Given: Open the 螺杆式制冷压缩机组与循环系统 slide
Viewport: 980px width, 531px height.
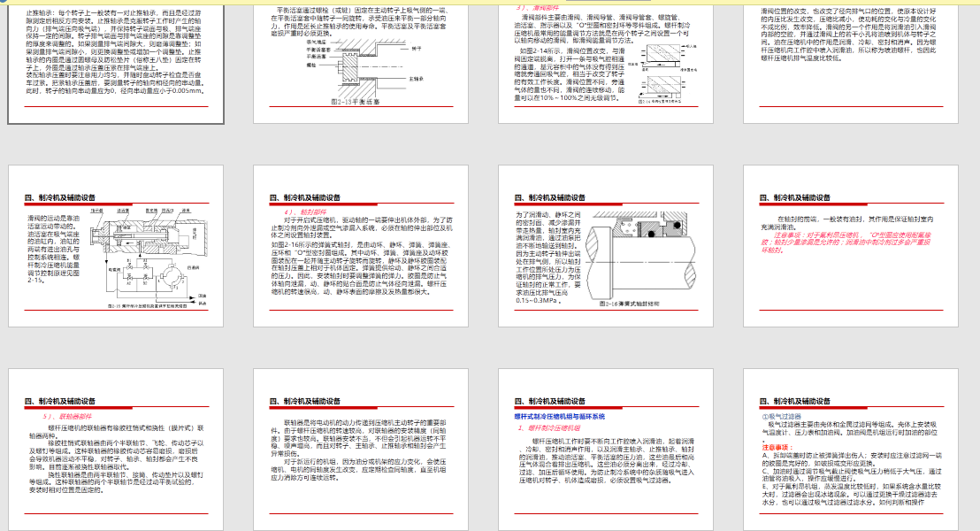Looking at the screenshot, I should (606, 450).
